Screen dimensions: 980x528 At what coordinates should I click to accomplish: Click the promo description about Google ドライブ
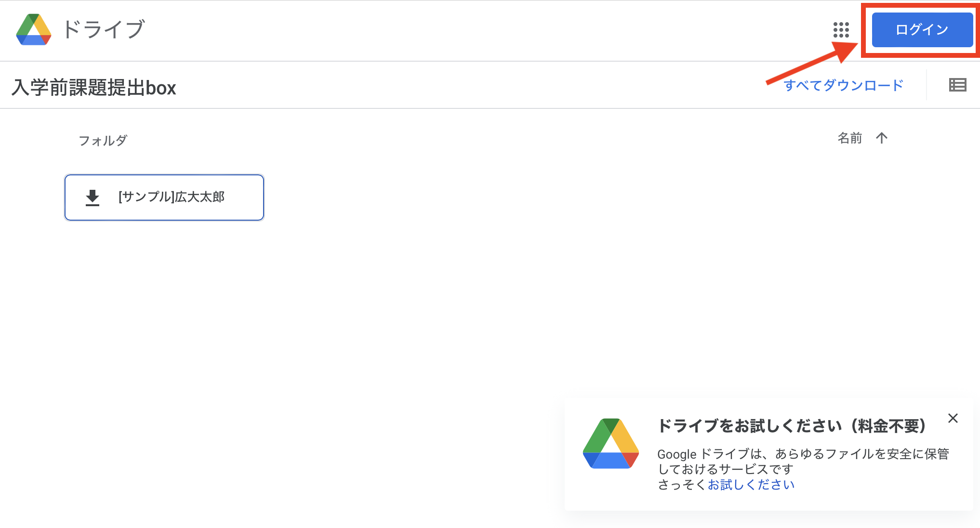point(803,462)
